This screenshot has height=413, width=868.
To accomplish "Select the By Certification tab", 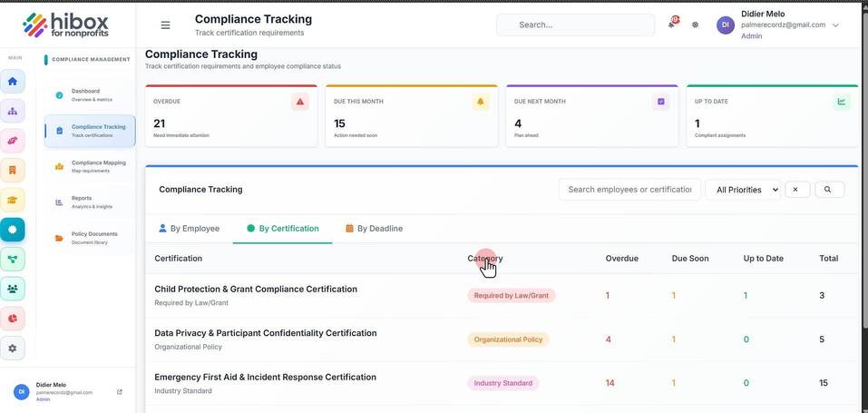I will (x=282, y=229).
